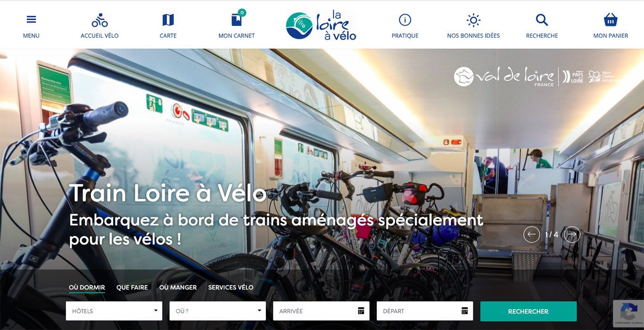Switch to the Où Manger tab

[178, 288]
